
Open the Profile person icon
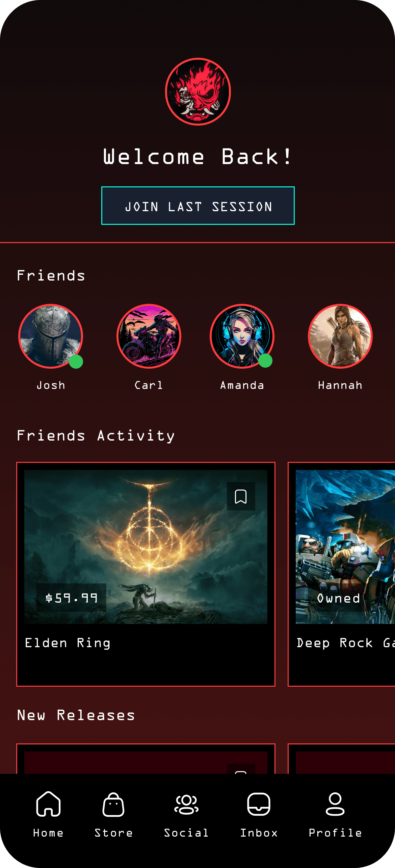pos(335,804)
